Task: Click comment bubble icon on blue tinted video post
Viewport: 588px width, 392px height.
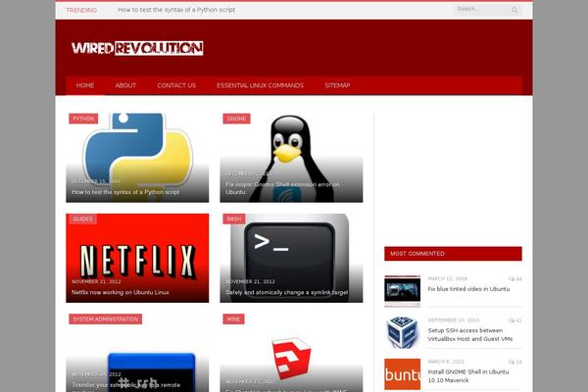Action: click(512, 278)
